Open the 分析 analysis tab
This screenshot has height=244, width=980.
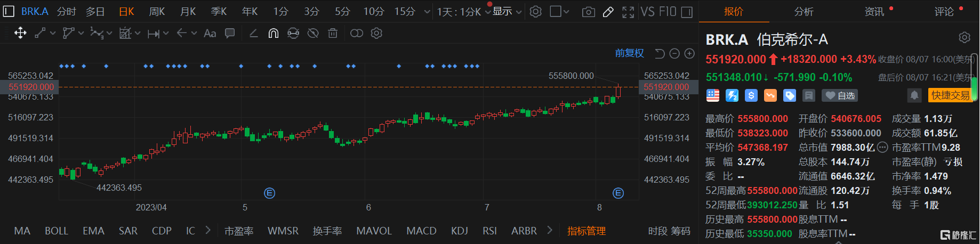804,11
